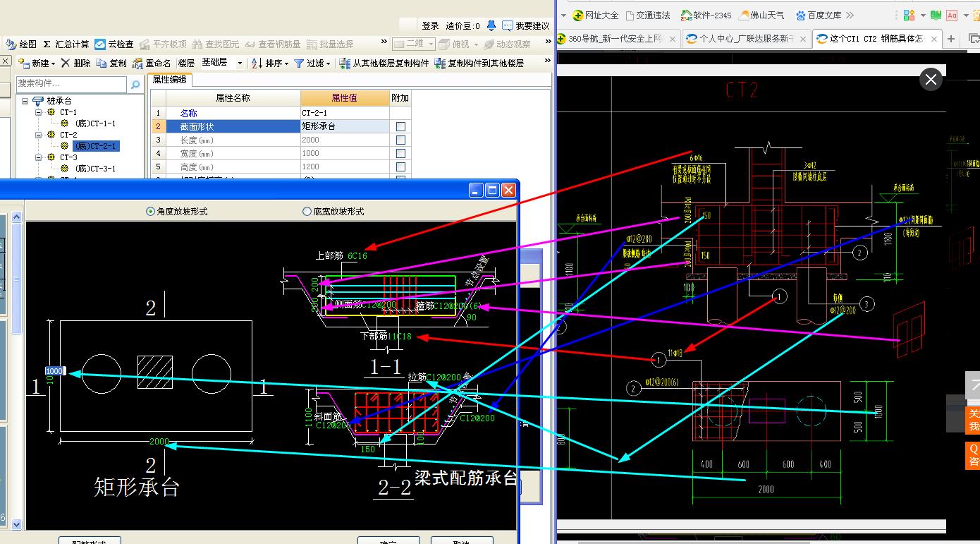Open the 我要建议 feedback icon
Screen dimensions: 980x544
point(525,25)
